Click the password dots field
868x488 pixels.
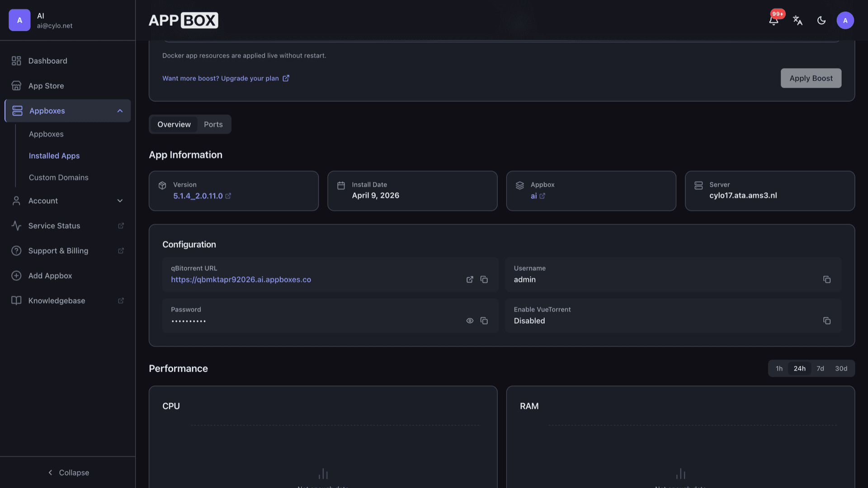[189, 321]
